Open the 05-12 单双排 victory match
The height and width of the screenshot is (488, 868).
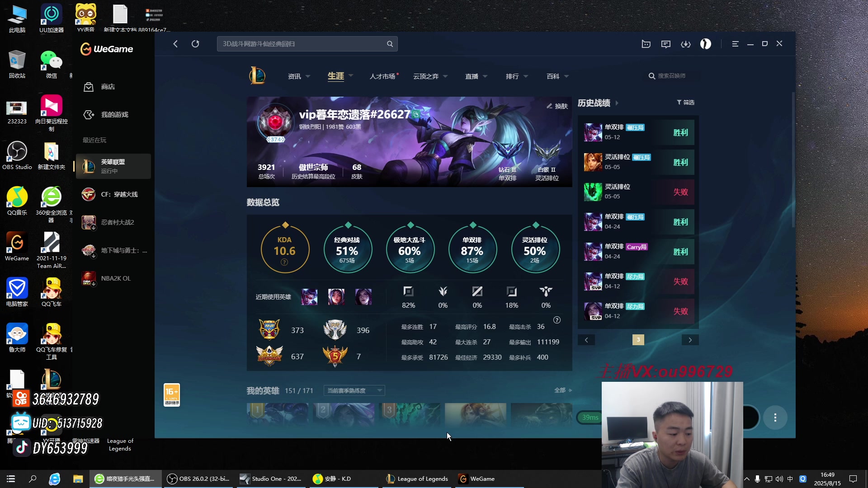click(x=638, y=132)
